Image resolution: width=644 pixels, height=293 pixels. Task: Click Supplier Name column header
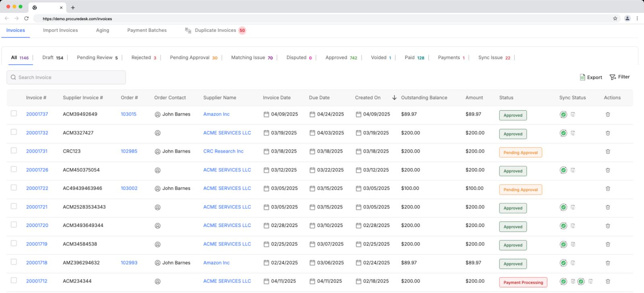coord(220,98)
